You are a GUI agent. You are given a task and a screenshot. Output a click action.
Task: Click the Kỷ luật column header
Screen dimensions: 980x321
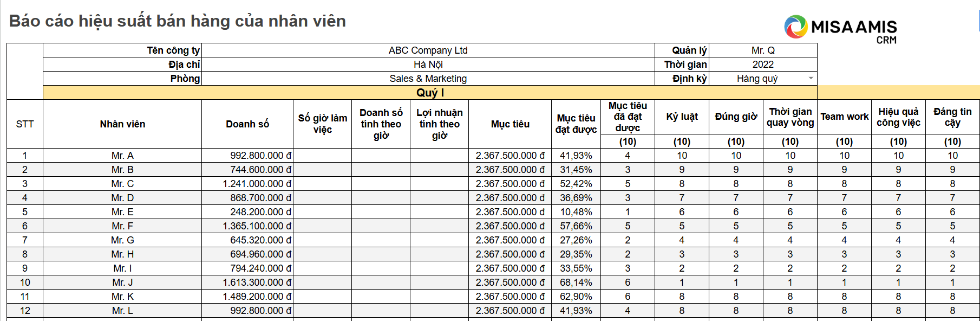point(682,117)
